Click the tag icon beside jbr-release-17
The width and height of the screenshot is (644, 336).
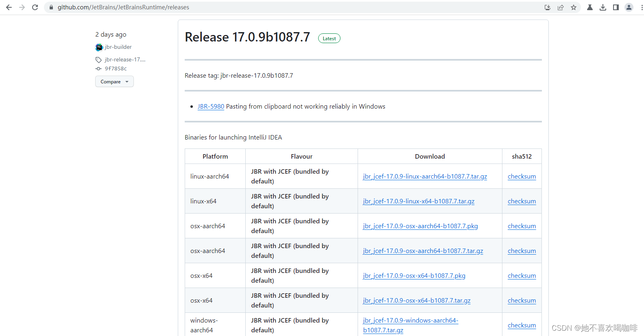tap(98, 60)
